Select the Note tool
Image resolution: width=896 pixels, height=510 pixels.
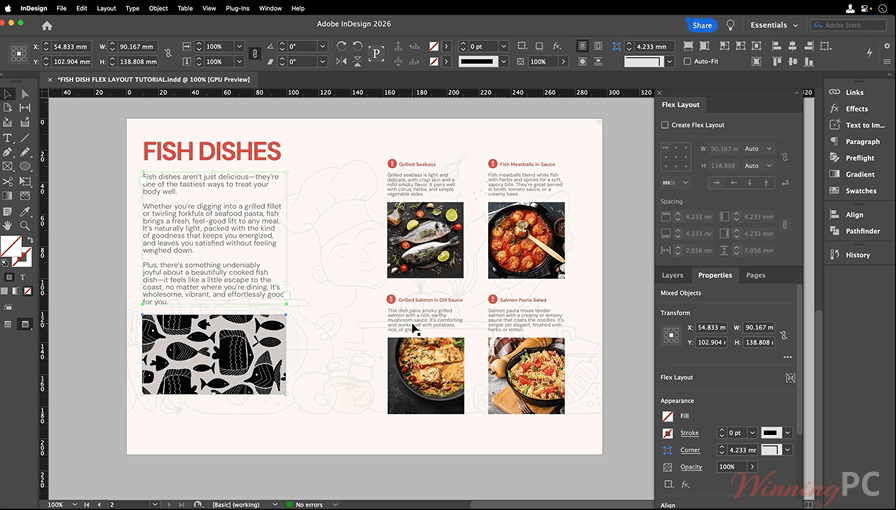(x=8, y=212)
